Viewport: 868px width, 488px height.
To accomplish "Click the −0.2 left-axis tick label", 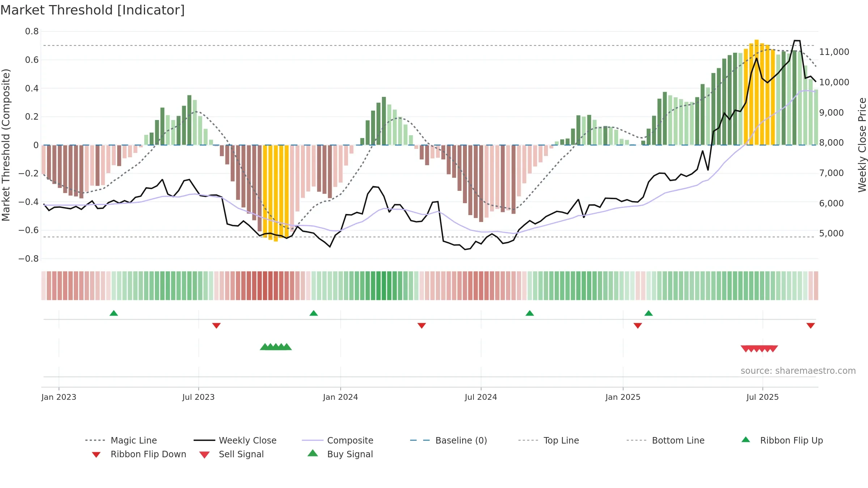I will coord(29,173).
